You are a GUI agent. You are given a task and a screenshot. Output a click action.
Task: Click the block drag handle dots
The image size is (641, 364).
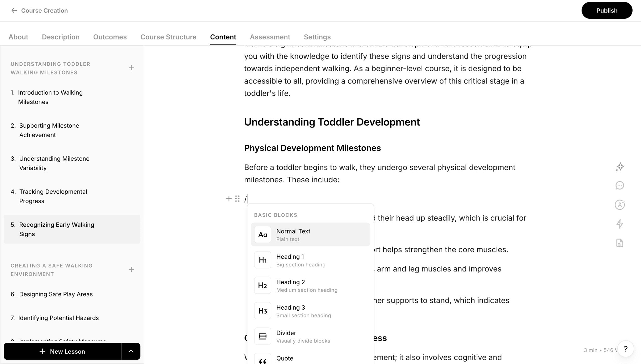coord(237,199)
